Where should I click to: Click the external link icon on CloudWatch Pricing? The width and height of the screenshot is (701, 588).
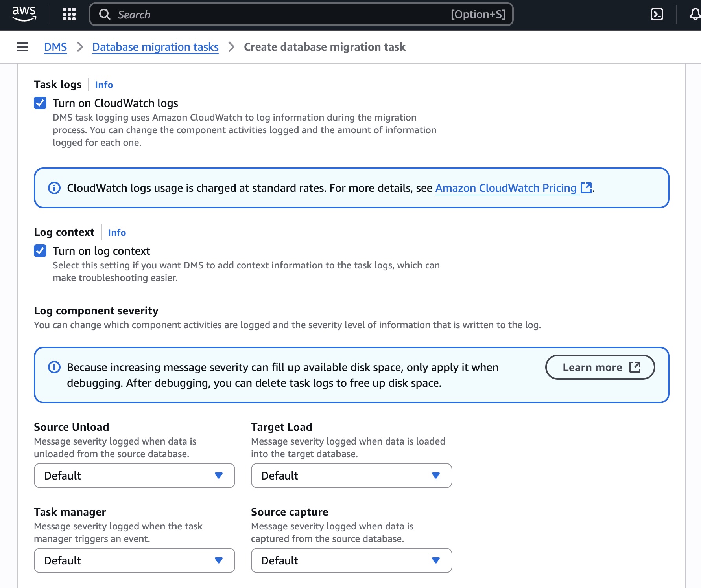586,188
